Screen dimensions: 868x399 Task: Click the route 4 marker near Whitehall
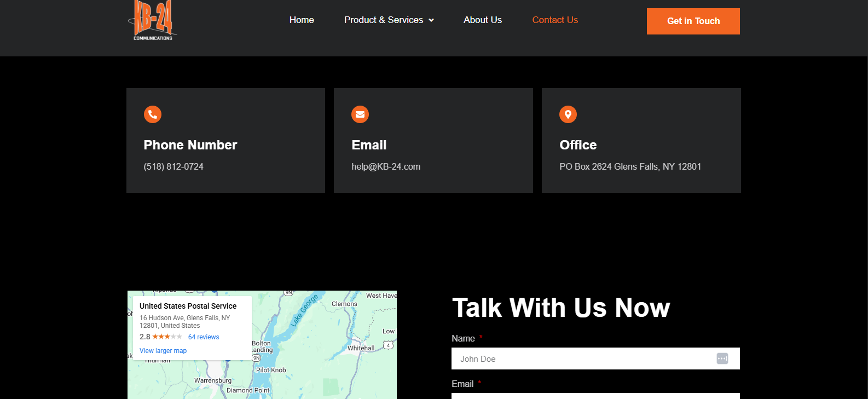388,345
